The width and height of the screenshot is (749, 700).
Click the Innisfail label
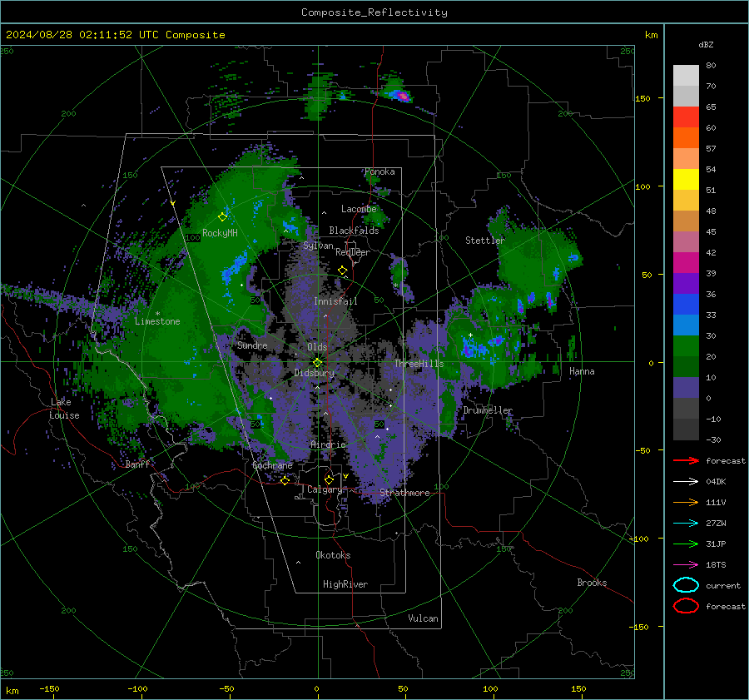(x=335, y=301)
